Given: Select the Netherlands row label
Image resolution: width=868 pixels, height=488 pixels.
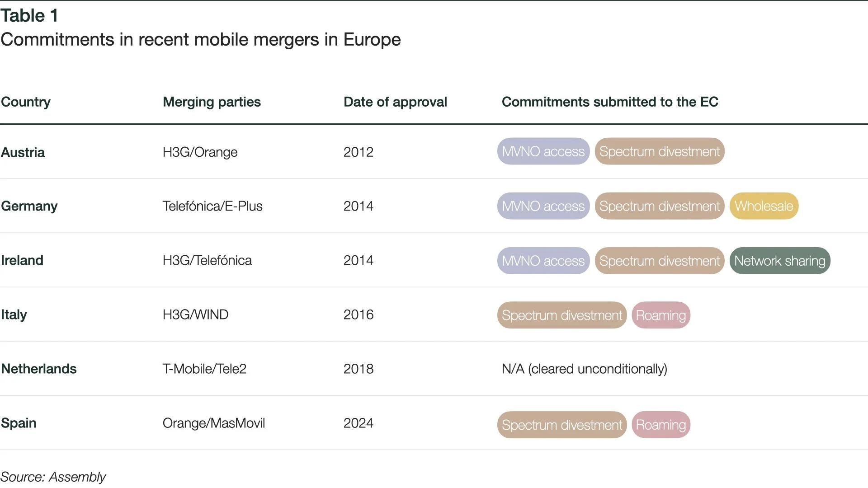Looking at the screenshot, I should click(39, 369).
